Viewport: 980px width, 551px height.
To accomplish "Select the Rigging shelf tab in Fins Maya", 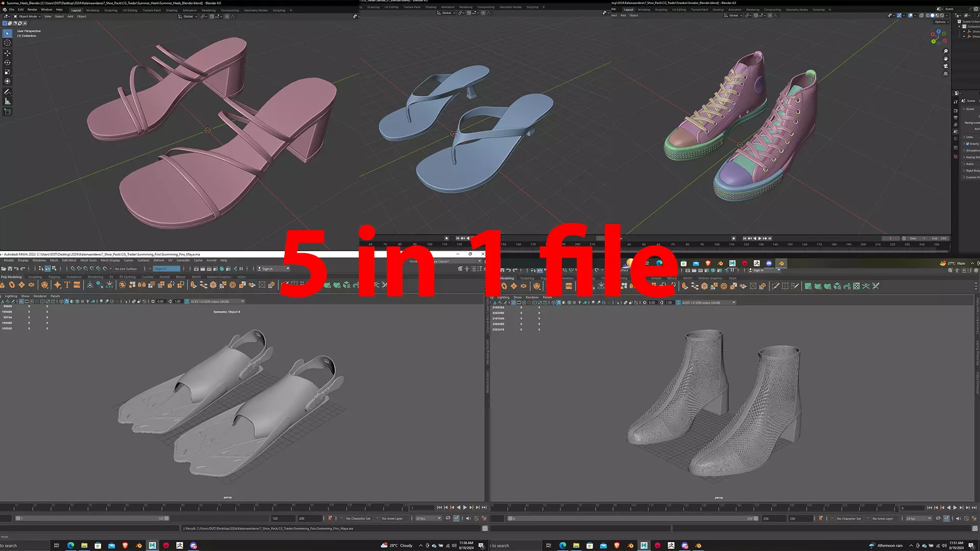I will click(54, 277).
